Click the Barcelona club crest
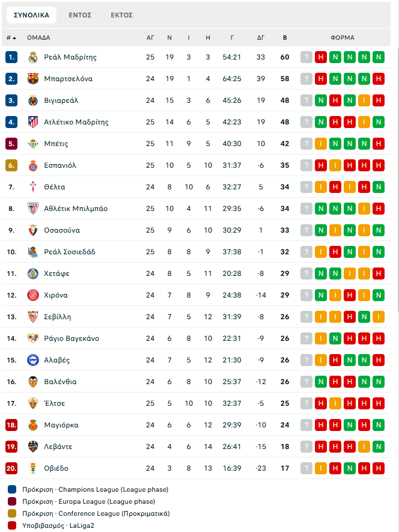This screenshot has height=532, width=399. [33, 79]
